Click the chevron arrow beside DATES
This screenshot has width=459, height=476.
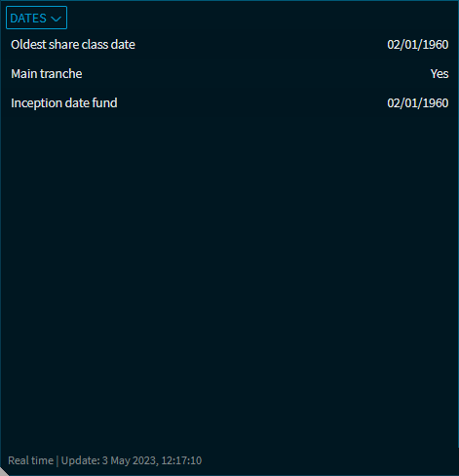pos(57,19)
